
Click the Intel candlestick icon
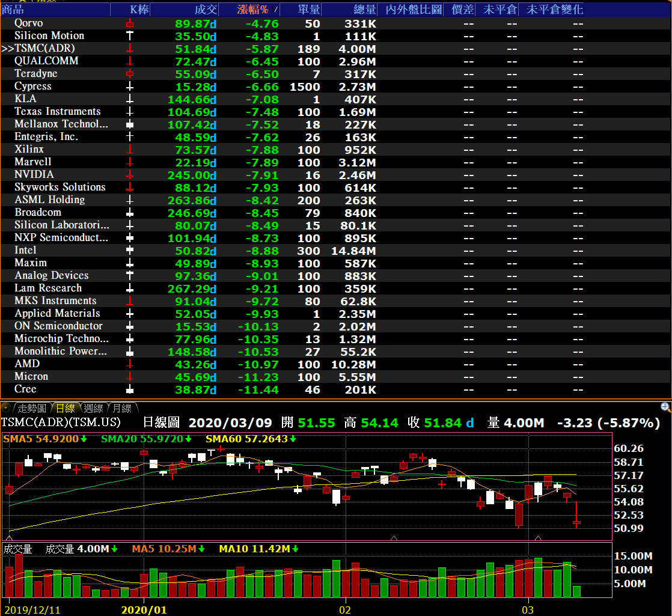[130, 251]
